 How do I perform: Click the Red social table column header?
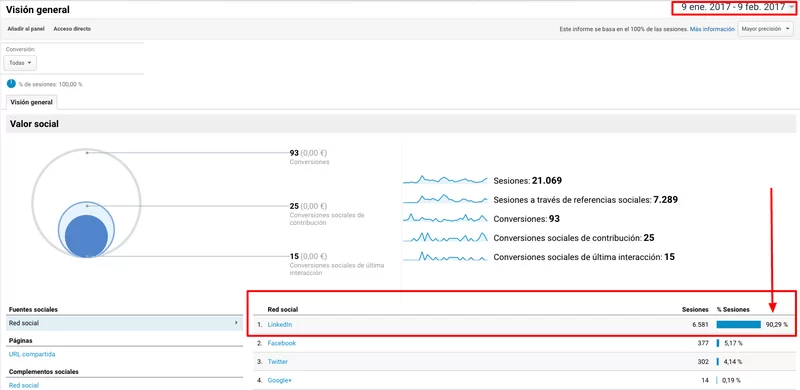283,309
